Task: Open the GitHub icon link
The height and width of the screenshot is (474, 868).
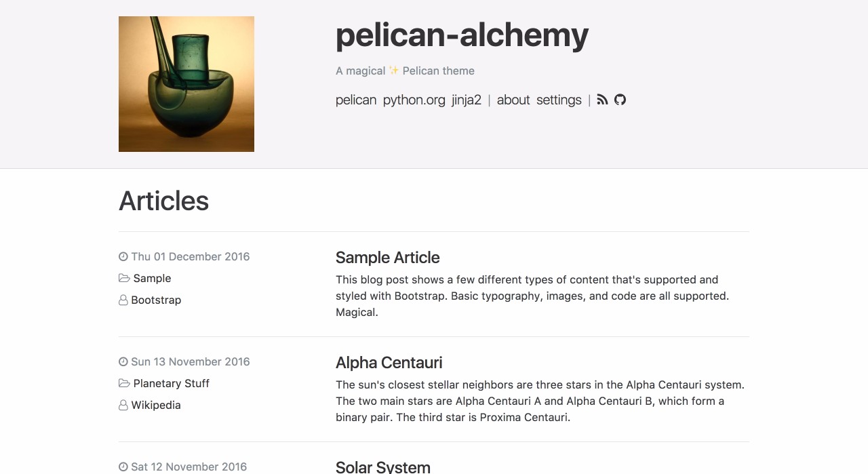Action: 620,100
